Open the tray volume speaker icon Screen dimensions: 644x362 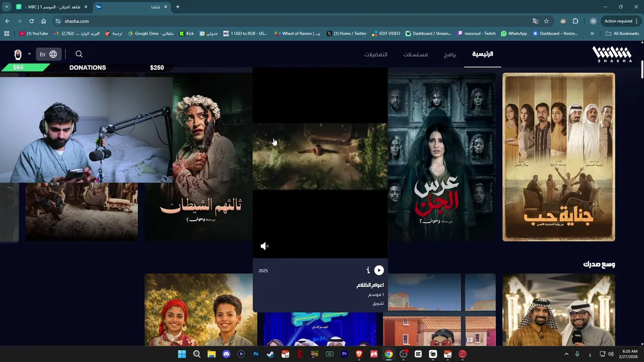tap(610, 354)
